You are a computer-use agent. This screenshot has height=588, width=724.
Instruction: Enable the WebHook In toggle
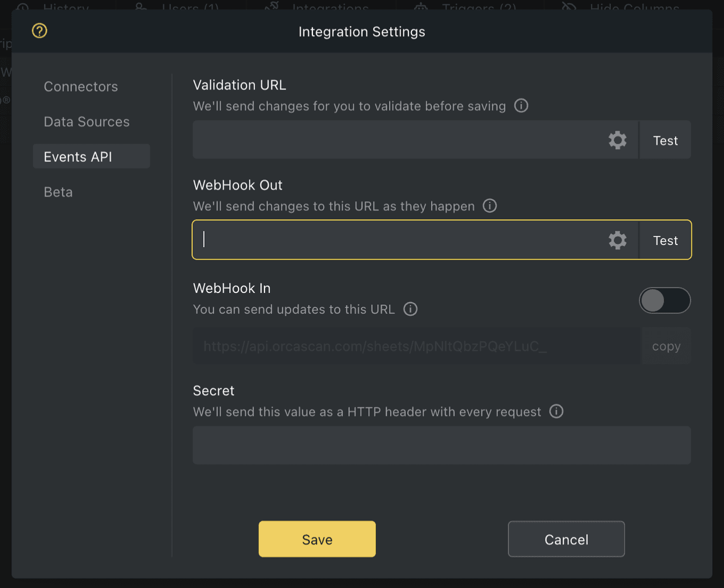(665, 301)
